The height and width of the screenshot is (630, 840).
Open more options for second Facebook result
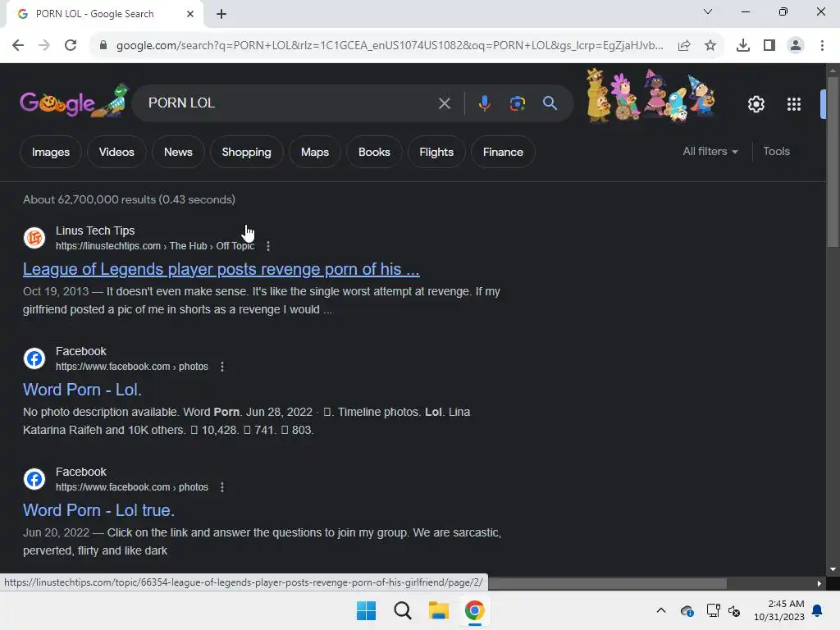click(x=221, y=487)
